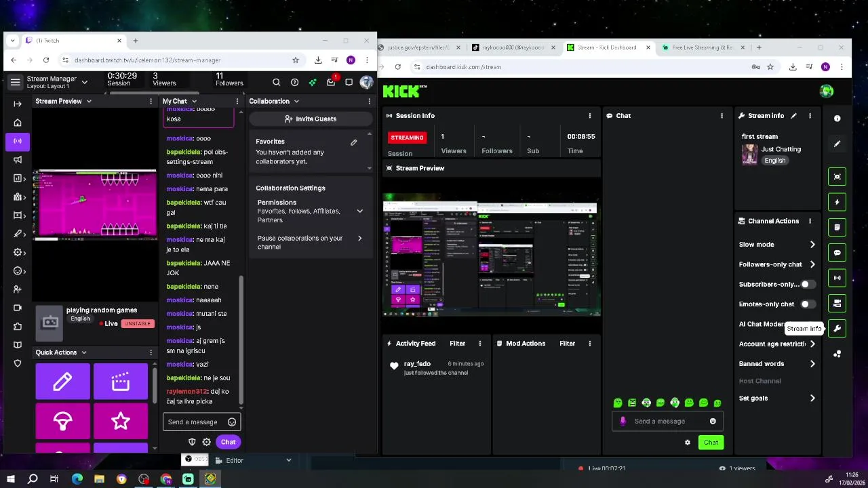The height and width of the screenshot is (488, 868).
Task: Send message with purple Twitch Chat button
Action: click(228, 442)
